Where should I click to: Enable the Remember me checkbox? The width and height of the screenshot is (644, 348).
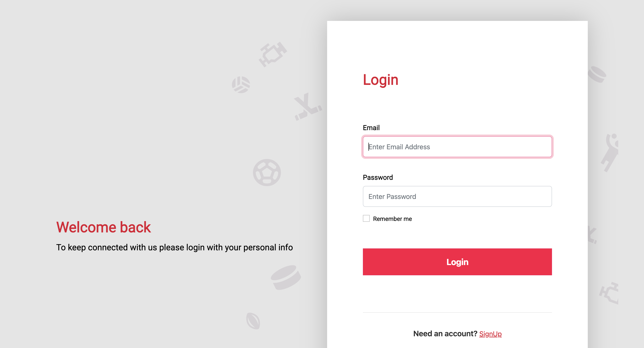click(366, 218)
